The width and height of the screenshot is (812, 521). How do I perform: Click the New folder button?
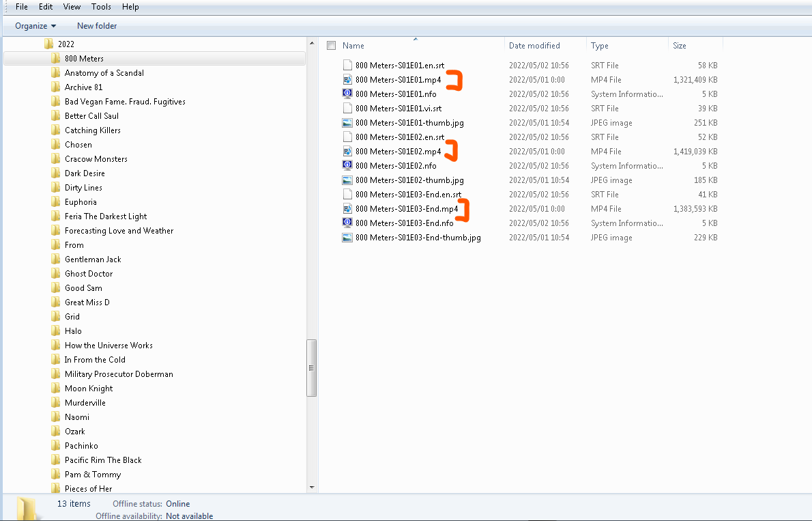[x=97, y=26]
